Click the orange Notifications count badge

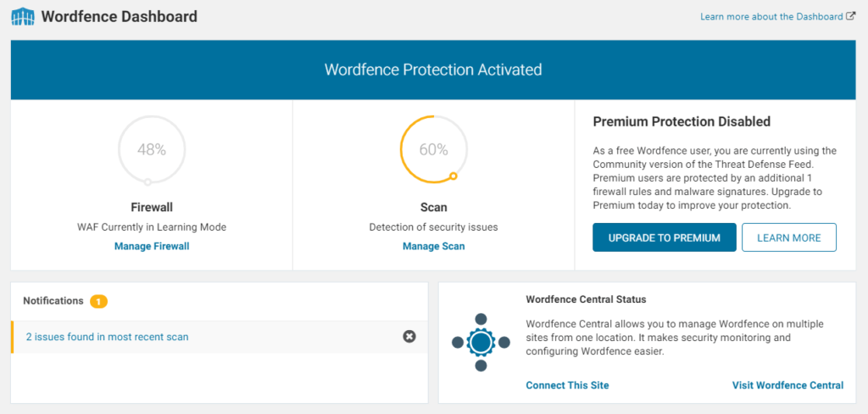click(x=98, y=301)
